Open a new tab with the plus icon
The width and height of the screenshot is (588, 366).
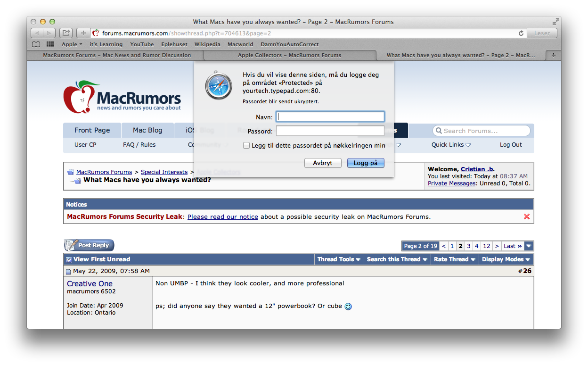[553, 55]
